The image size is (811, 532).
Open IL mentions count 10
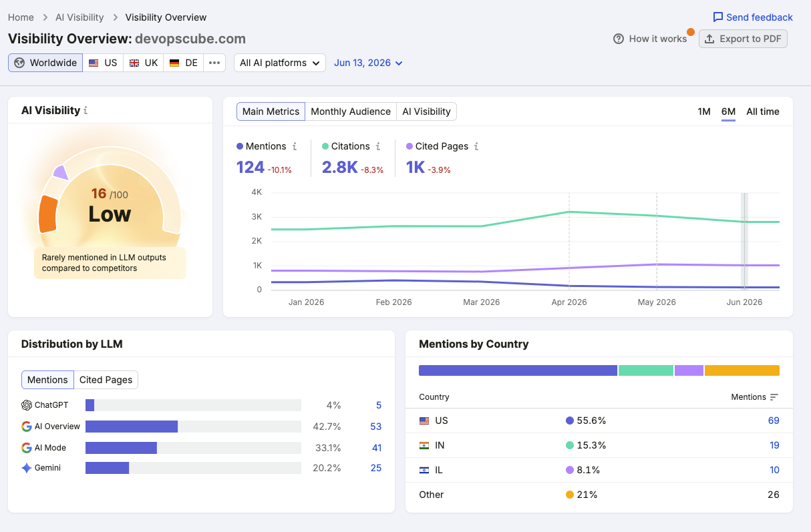(774, 470)
